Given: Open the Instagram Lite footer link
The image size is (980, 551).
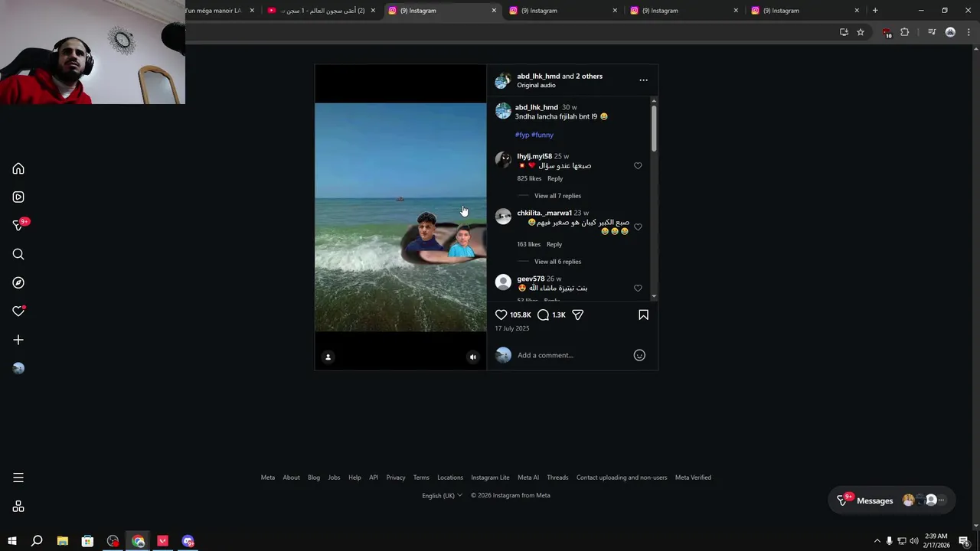Looking at the screenshot, I should coord(490,478).
